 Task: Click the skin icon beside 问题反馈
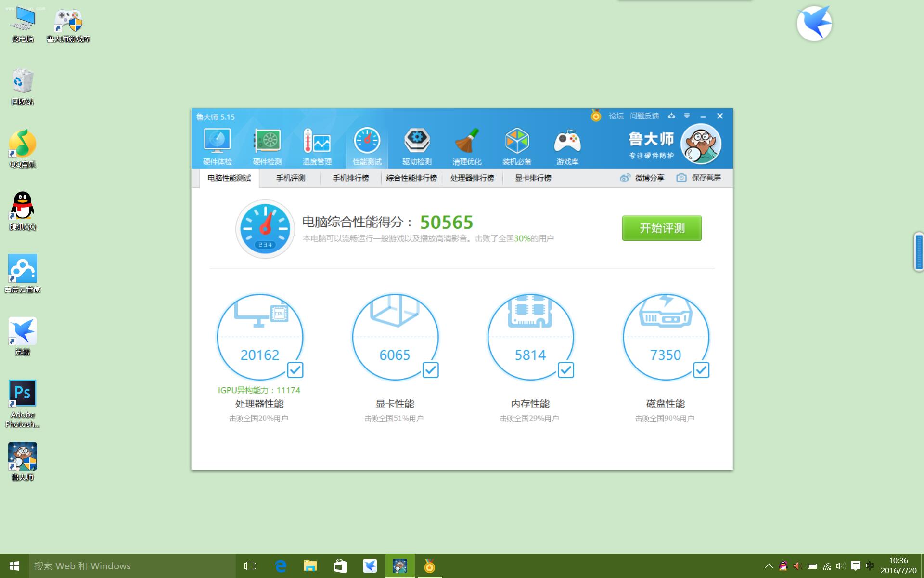tap(671, 116)
